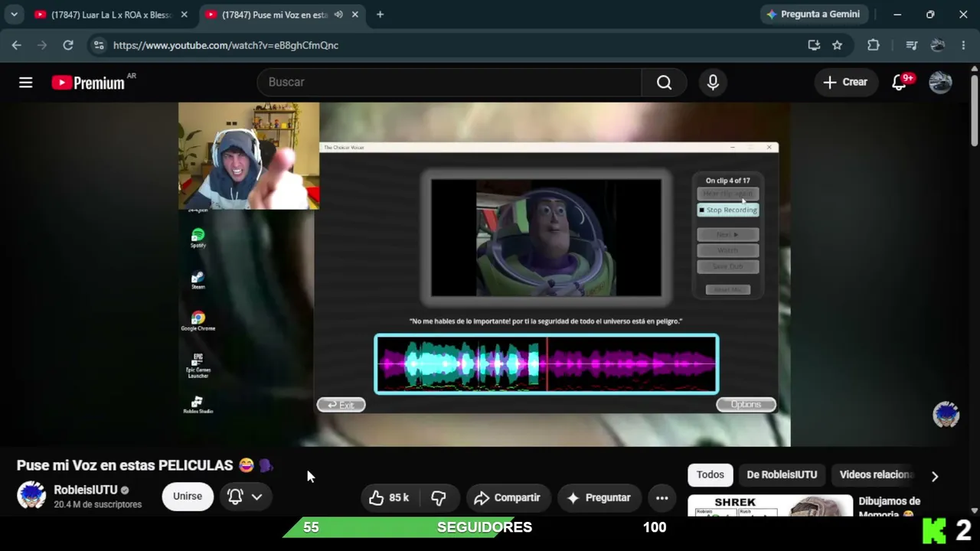View site information for youtube.com
This screenshot has width=980, height=551.
point(98,45)
